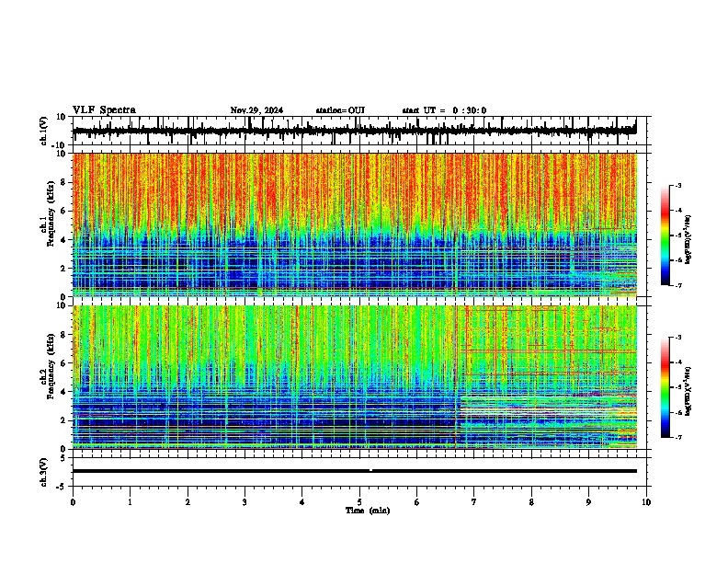Click the "Time (min)" x-axis title
728x563 pixels.
pos(368,511)
